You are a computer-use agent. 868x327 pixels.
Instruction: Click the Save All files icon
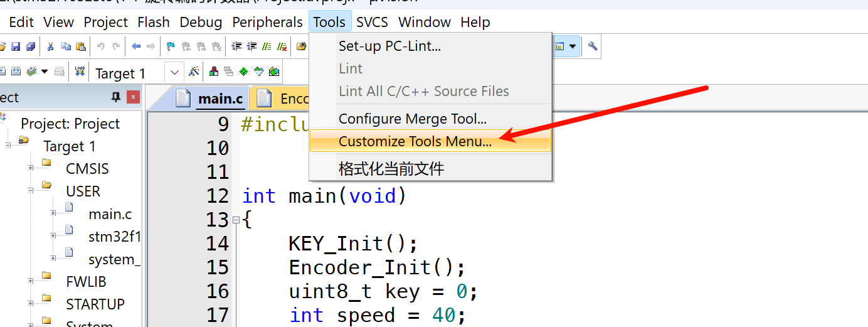[31, 46]
